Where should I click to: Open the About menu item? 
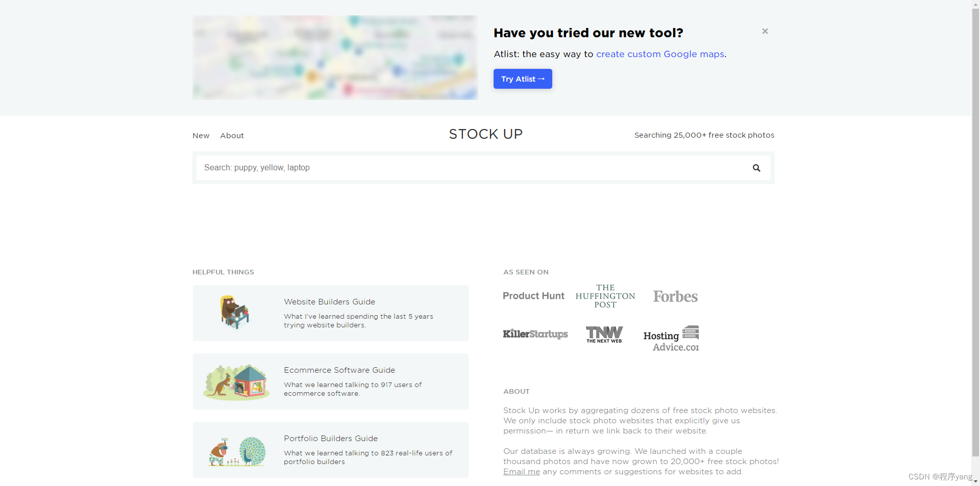coord(232,136)
